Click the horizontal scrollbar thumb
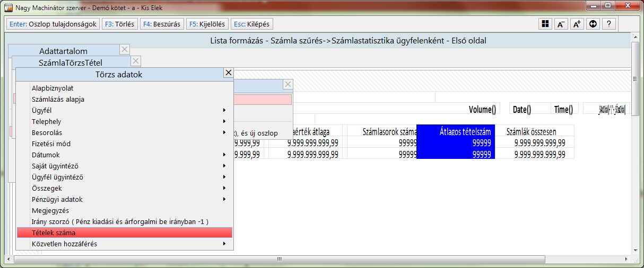The image size is (644, 268). pos(278,259)
